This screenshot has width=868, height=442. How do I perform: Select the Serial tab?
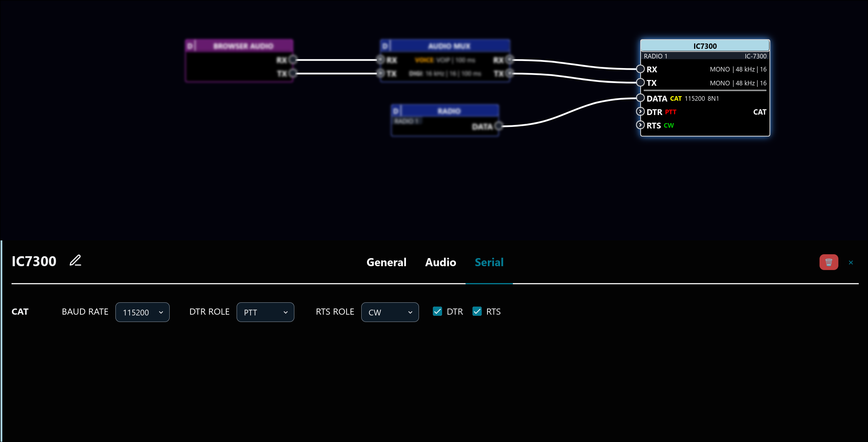tap(489, 262)
